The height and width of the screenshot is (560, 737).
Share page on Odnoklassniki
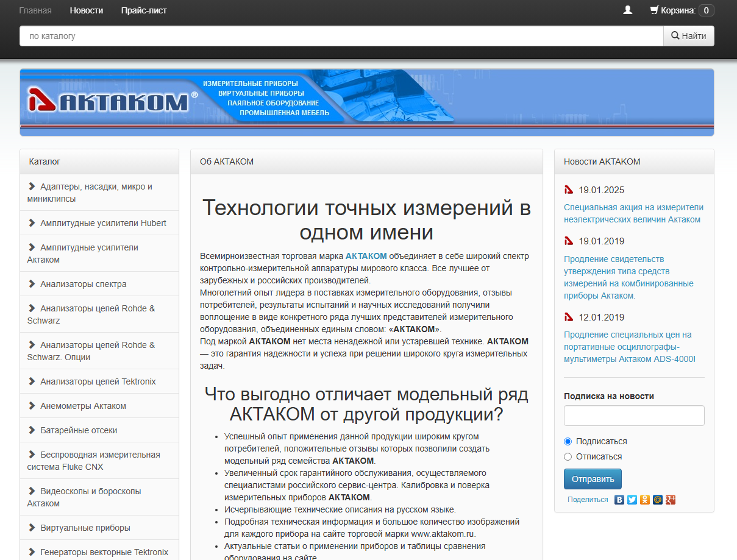(x=645, y=500)
